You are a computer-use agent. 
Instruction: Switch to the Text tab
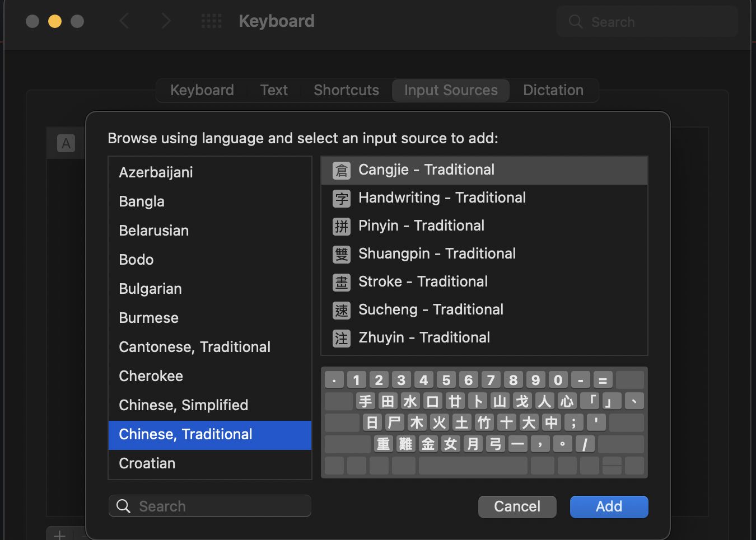click(274, 90)
